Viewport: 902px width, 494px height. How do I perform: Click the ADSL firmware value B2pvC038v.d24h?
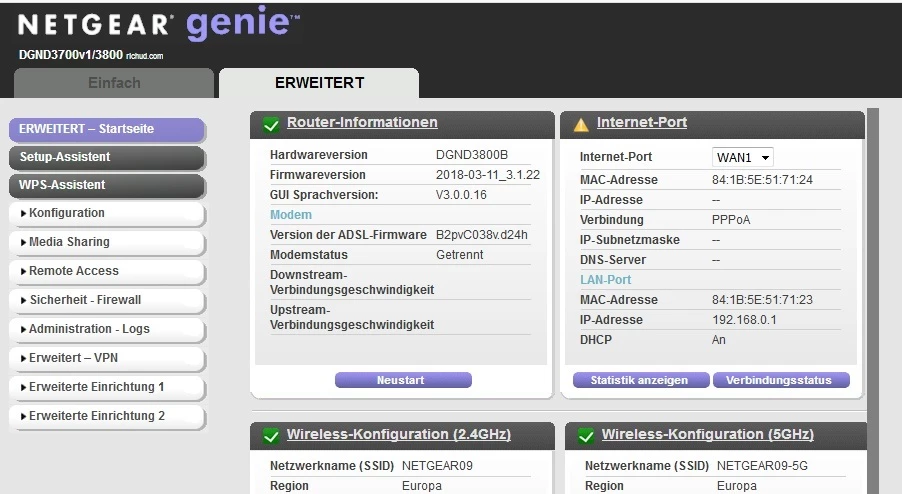coord(481,235)
